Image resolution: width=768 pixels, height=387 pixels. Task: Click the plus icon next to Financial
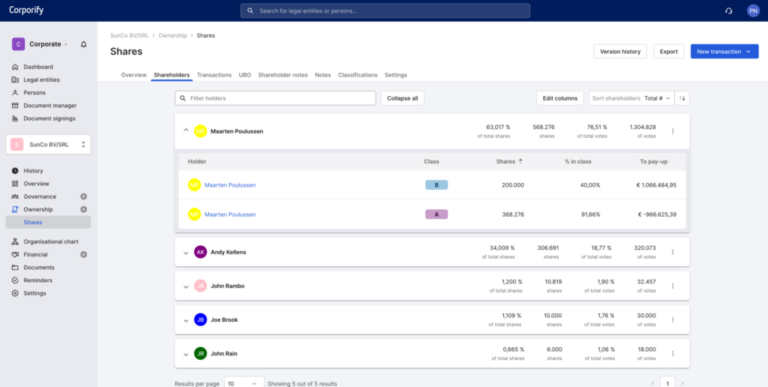click(83, 255)
